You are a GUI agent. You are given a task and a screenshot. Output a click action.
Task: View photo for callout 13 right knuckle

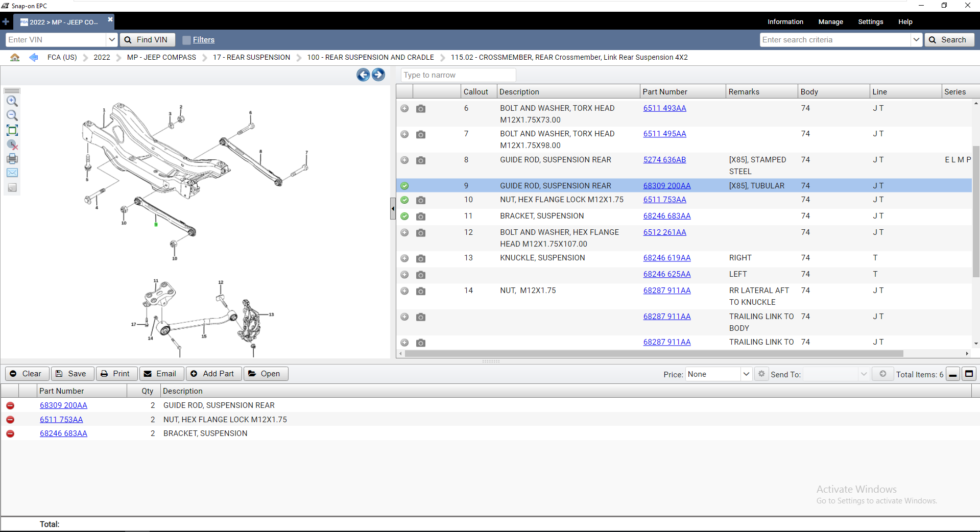point(421,258)
